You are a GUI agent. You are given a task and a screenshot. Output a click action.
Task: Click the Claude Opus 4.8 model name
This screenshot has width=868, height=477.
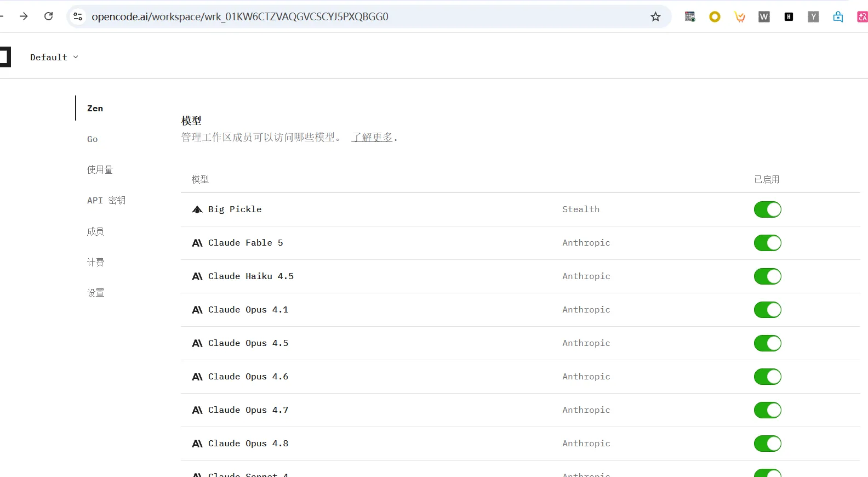click(x=248, y=444)
